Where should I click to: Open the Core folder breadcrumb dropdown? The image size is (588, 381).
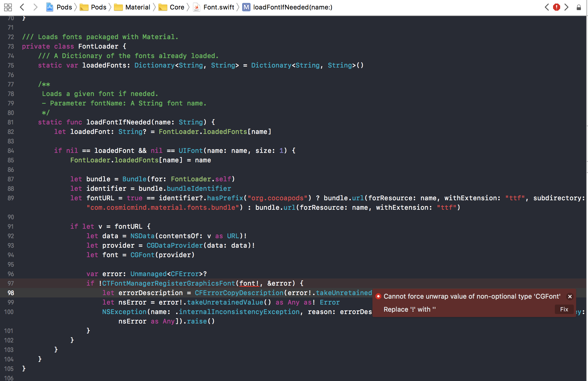(x=177, y=7)
